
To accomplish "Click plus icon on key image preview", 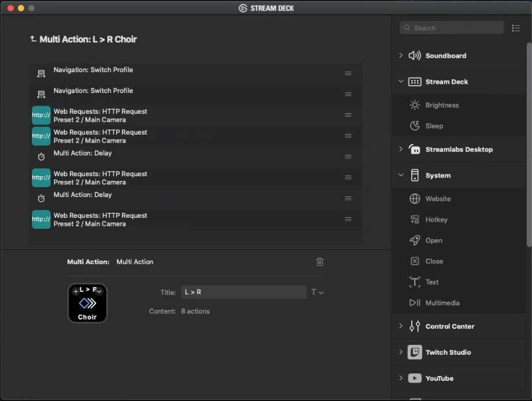I will click(76, 291).
